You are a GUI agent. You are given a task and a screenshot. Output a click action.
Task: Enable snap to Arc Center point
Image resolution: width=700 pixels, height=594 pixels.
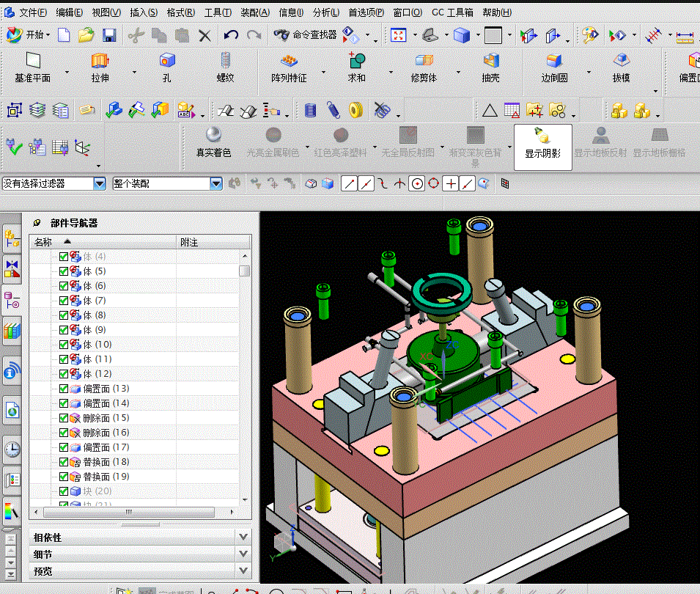click(x=417, y=183)
